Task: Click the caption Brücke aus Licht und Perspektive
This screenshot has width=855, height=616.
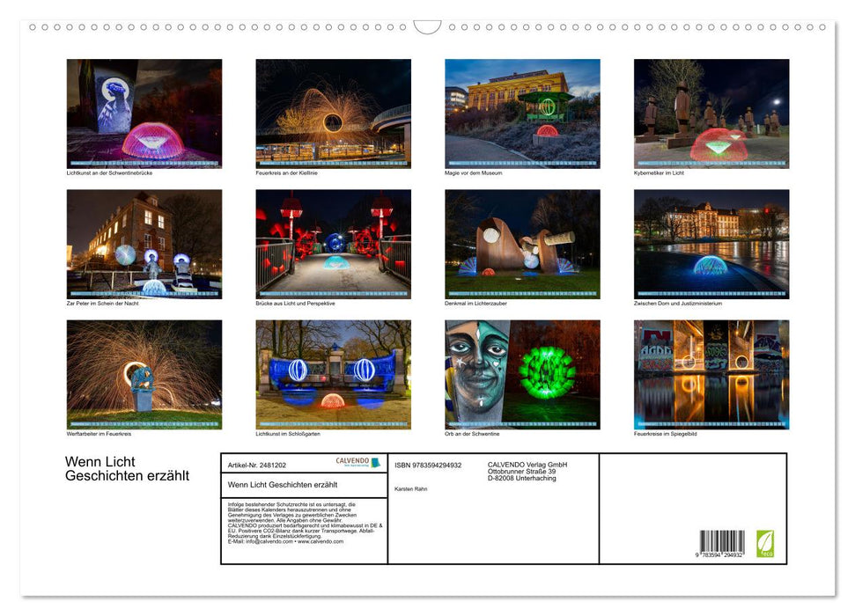Action: pyautogui.click(x=295, y=303)
